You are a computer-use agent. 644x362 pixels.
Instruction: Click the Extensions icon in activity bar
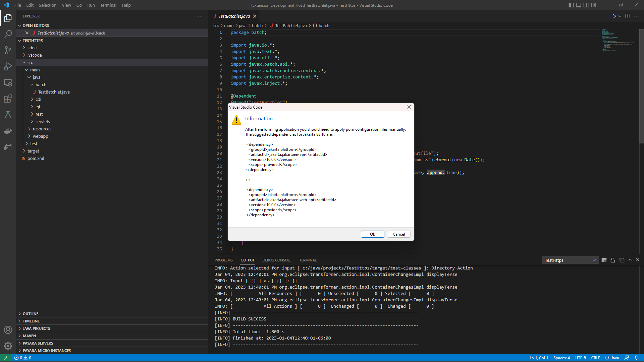pyautogui.click(x=8, y=99)
